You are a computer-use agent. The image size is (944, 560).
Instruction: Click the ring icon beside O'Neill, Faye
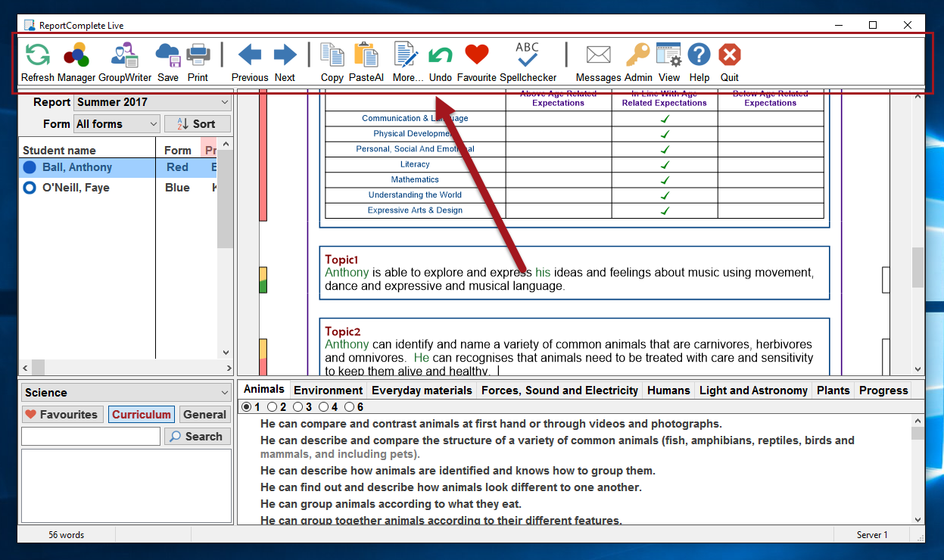click(x=30, y=188)
